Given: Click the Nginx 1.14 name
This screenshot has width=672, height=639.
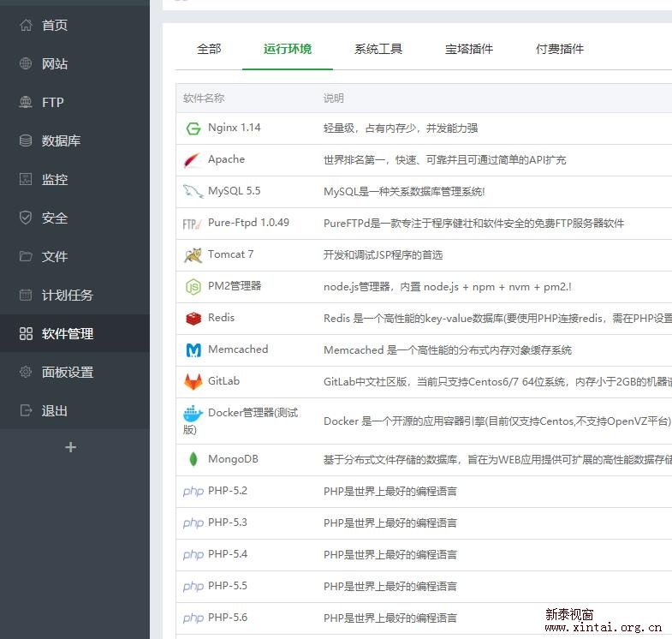Looking at the screenshot, I should (x=234, y=128).
